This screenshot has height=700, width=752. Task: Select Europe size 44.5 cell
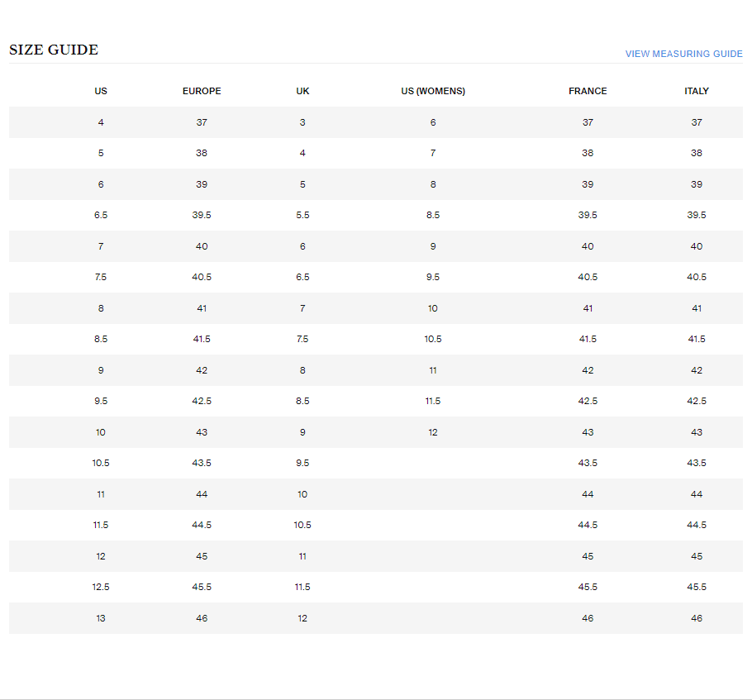pos(202,525)
